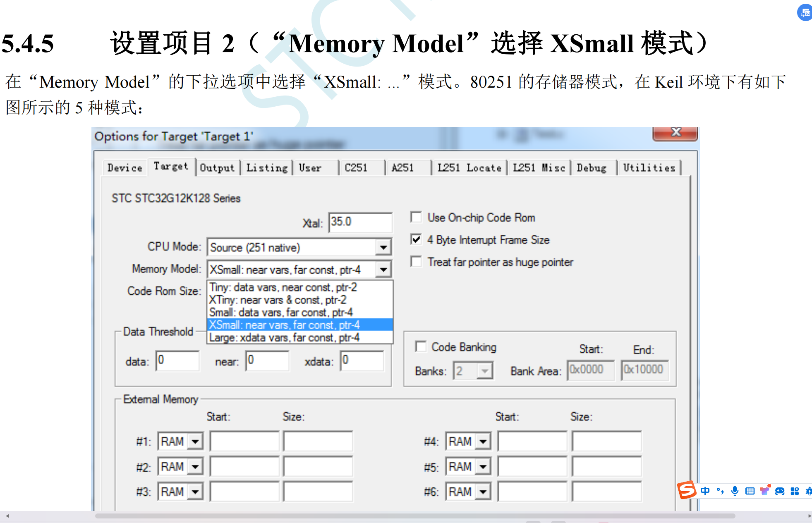Screen dimensions: 812x523
Task: Click External Memory #5 Start field
Action: [x=532, y=466]
